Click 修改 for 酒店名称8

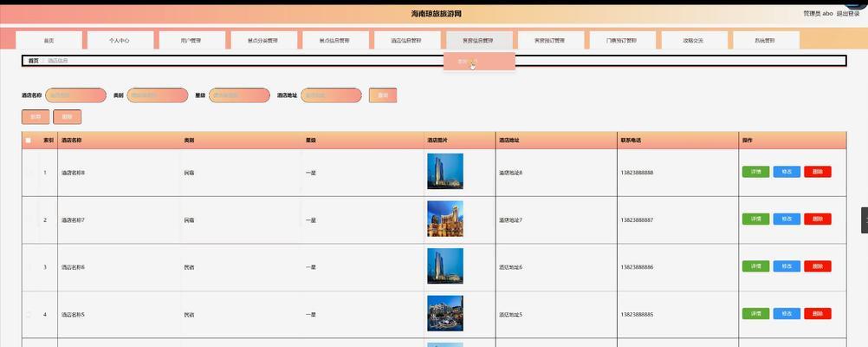[787, 172]
